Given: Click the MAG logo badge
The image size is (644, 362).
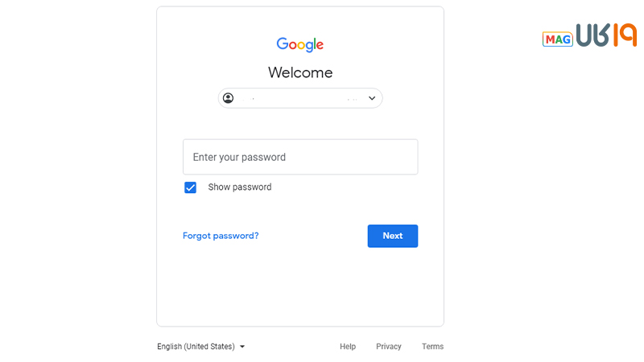Looking at the screenshot, I should (x=557, y=39).
